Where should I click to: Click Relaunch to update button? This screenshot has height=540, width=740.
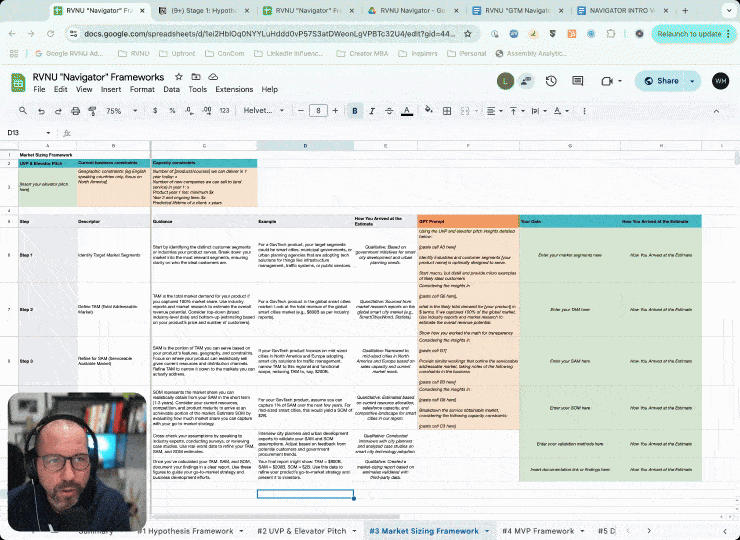tap(693, 34)
